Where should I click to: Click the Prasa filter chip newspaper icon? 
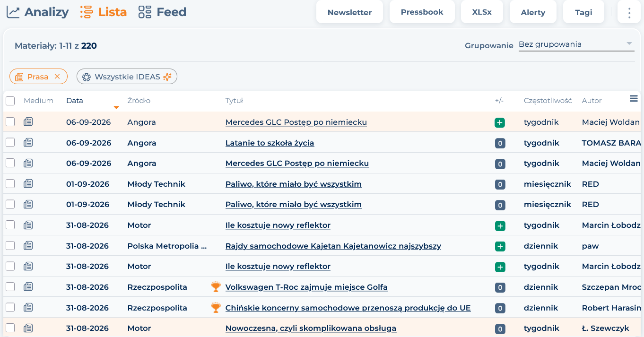tap(19, 77)
